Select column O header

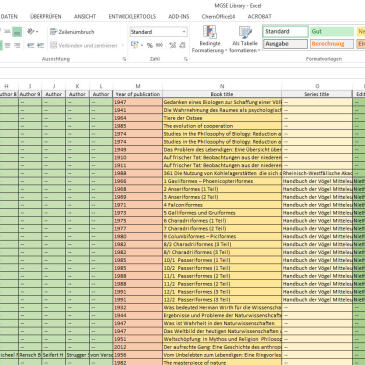pos(317,86)
